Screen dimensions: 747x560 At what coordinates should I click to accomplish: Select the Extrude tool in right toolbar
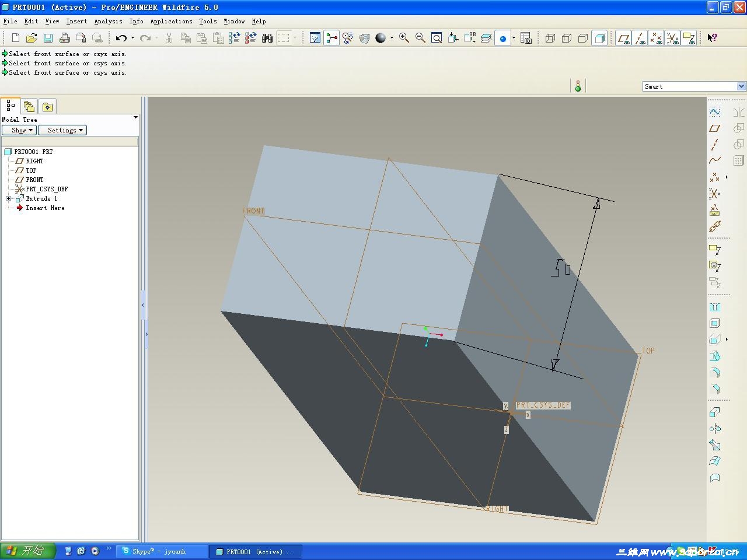714,412
